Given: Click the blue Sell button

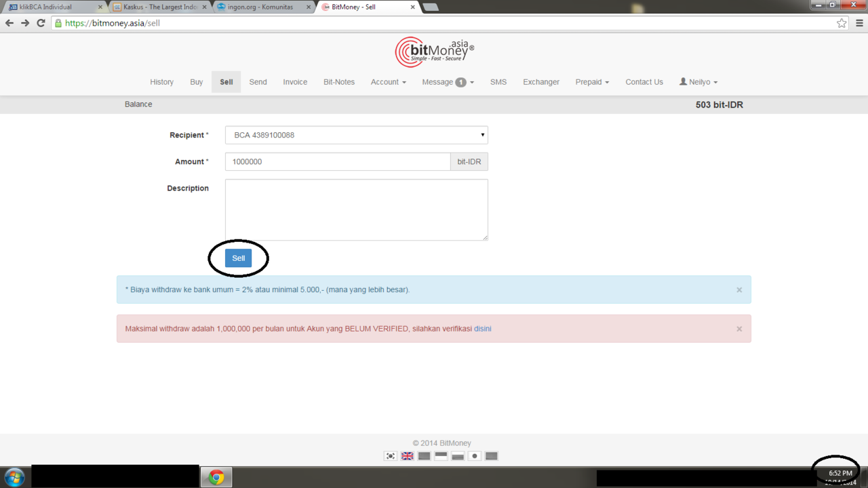Looking at the screenshot, I should [x=239, y=258].
